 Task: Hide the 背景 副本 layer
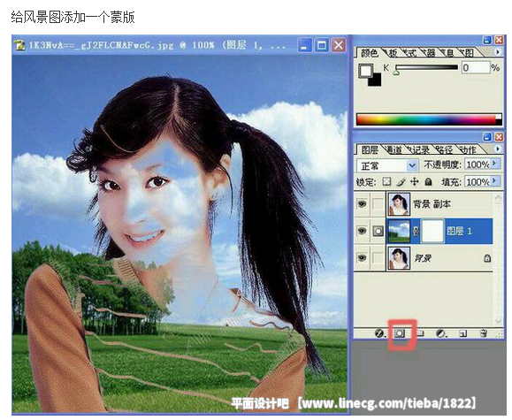(x=362, y=204)
